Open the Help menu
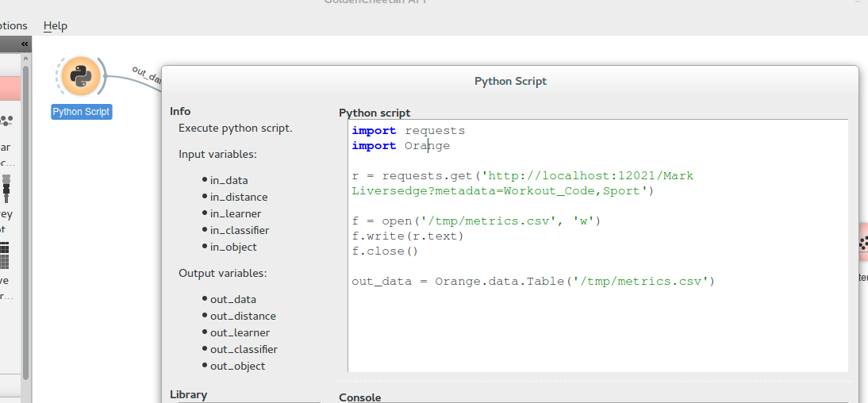868x403 pixels. tap(56, 25)
